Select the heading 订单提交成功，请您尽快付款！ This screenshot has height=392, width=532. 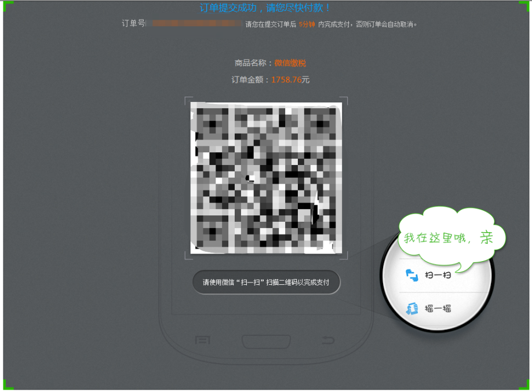click(265, 8)
